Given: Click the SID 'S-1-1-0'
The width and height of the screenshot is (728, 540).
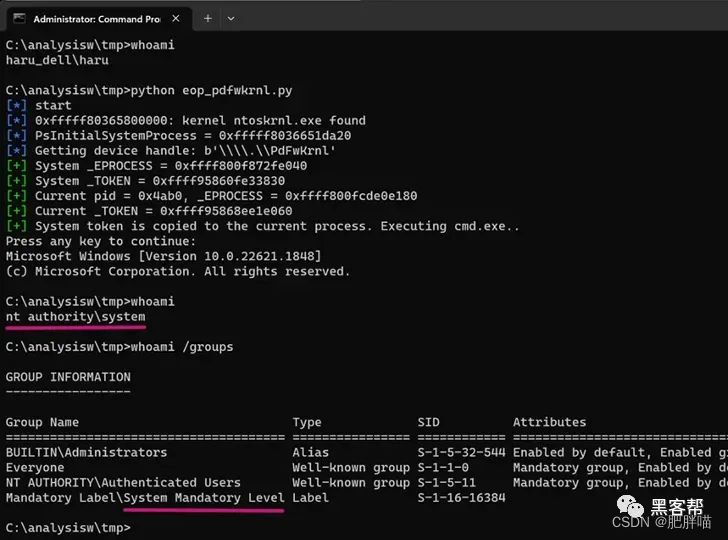Looking at the screenshot, I should [443, 468].
